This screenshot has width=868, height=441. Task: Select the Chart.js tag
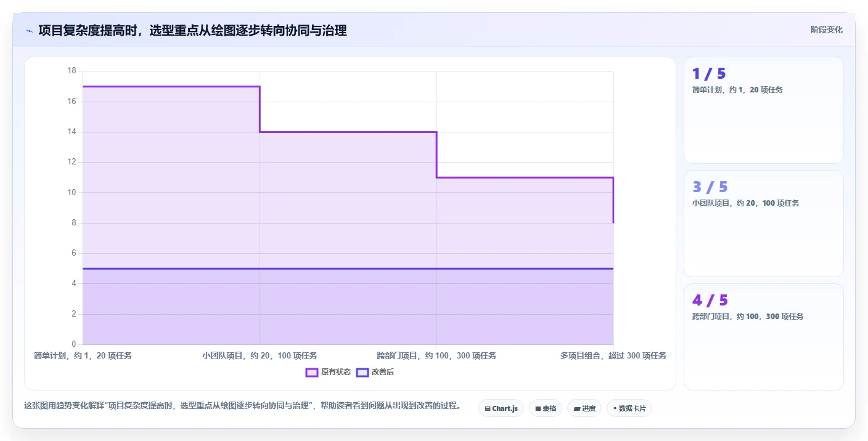501,408
